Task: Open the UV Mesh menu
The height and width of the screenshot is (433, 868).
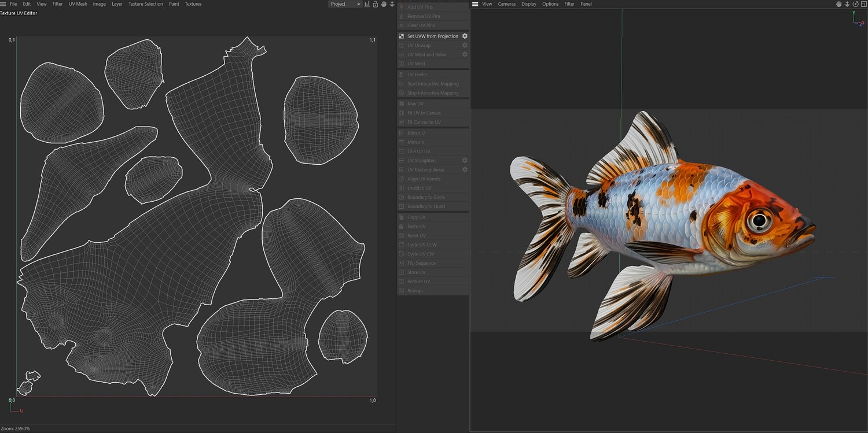Action: pos(78,4)
